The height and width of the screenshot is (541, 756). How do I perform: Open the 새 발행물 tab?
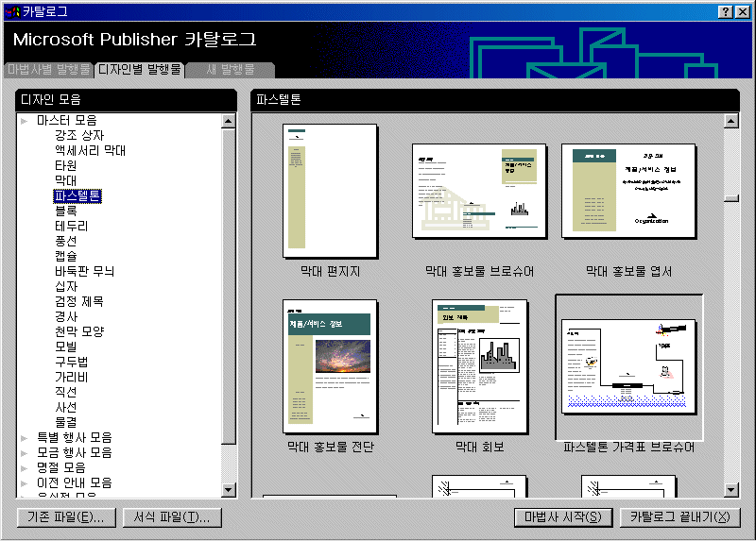(x=230, y=70)
